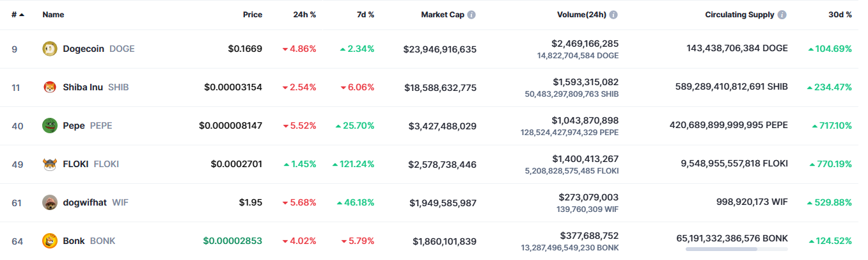Click volume sub-value 139,760,309 WIF
This screenshot has width=868, height=260.
click(587, 209)
